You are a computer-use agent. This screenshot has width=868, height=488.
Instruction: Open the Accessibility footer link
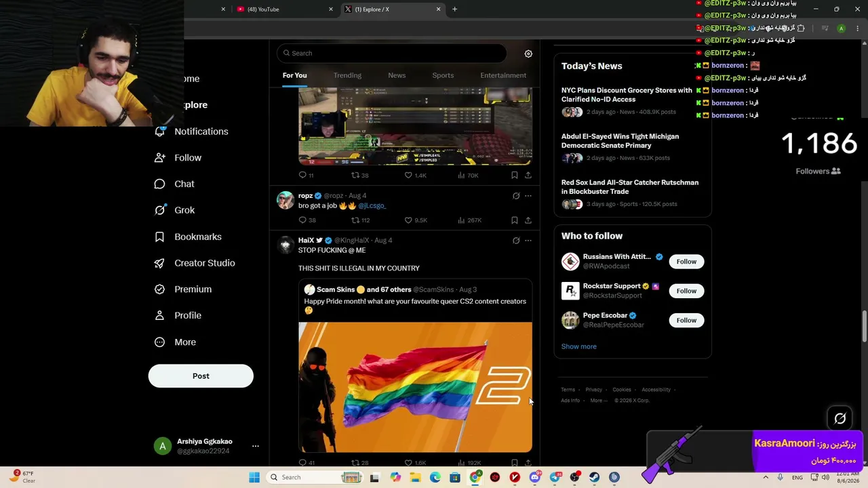pos(656,390)
